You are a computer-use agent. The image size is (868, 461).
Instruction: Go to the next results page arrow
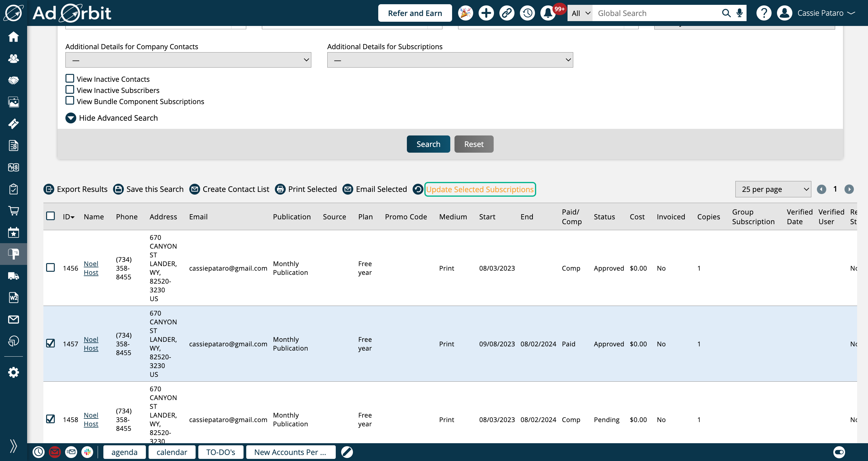tap(849, 189)
